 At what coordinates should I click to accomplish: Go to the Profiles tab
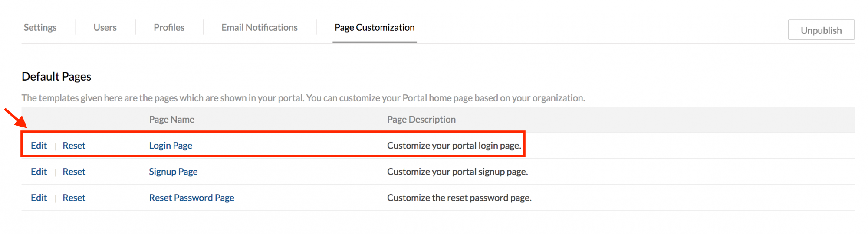(x=169, y=28)
